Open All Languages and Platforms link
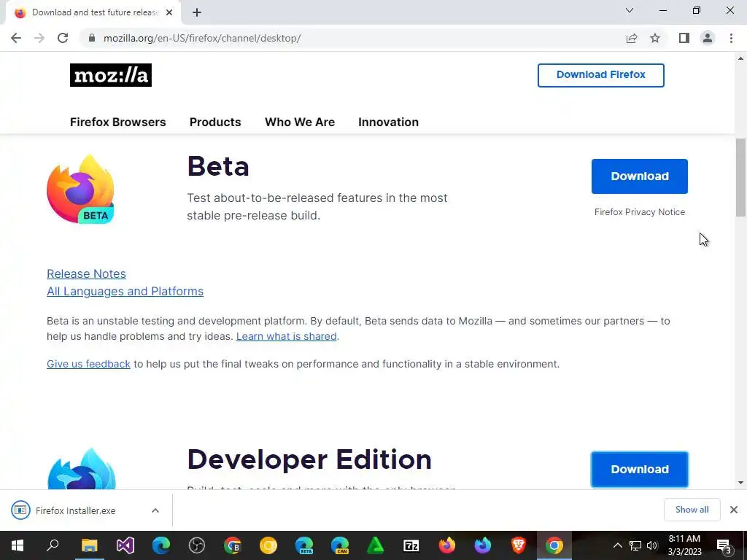 click(x=125, y=291)
